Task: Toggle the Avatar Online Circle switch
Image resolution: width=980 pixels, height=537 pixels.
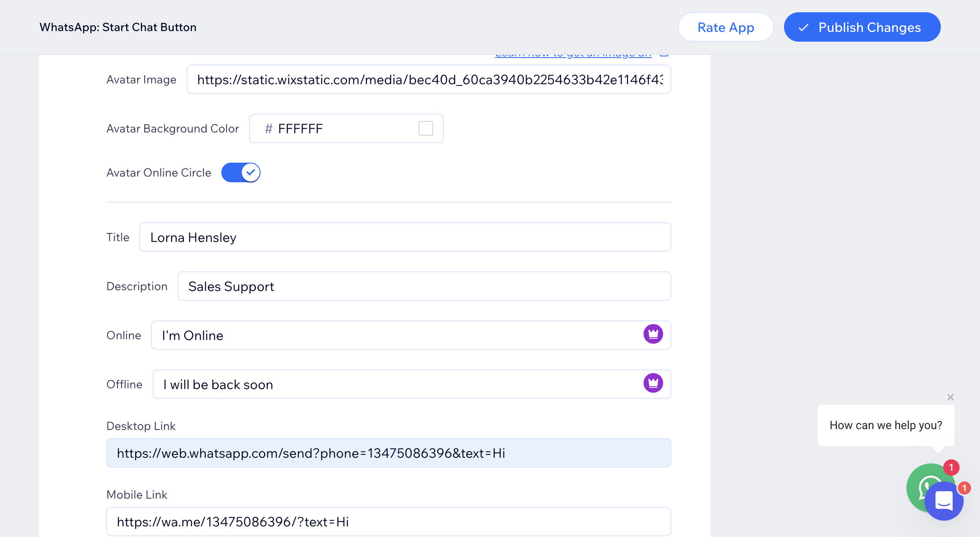Action: (x=241, y=172)
